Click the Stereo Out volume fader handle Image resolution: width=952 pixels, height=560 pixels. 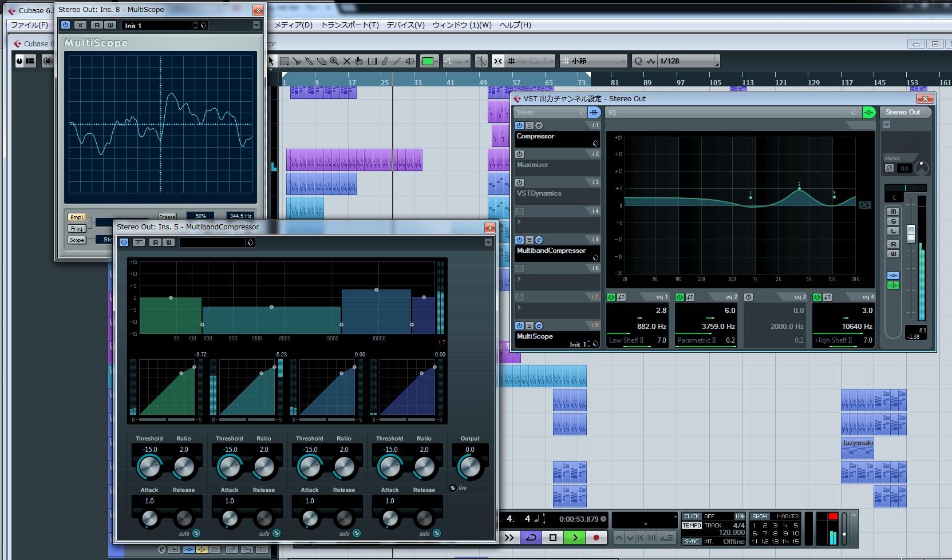coord(911,233)
